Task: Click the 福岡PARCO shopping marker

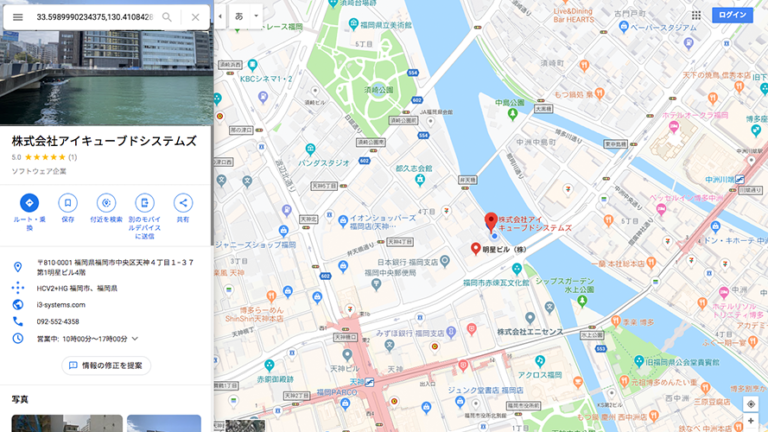Action: pyautogui.click(x=345, y=404)
